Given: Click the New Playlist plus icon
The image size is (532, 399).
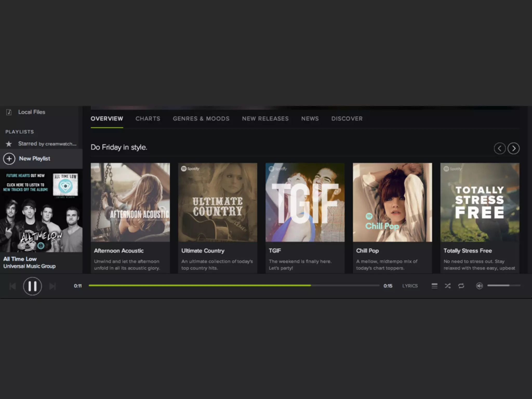Looking at the screenshot, I should point(9,158).
